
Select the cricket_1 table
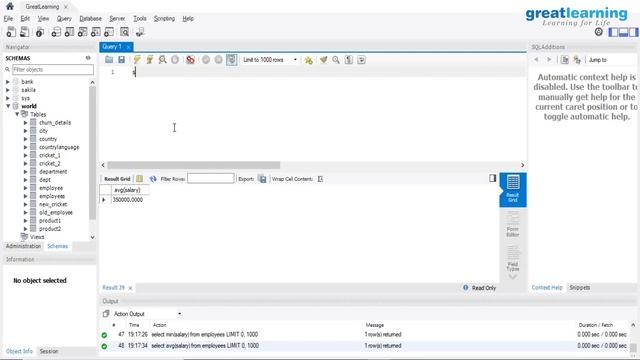50,155
